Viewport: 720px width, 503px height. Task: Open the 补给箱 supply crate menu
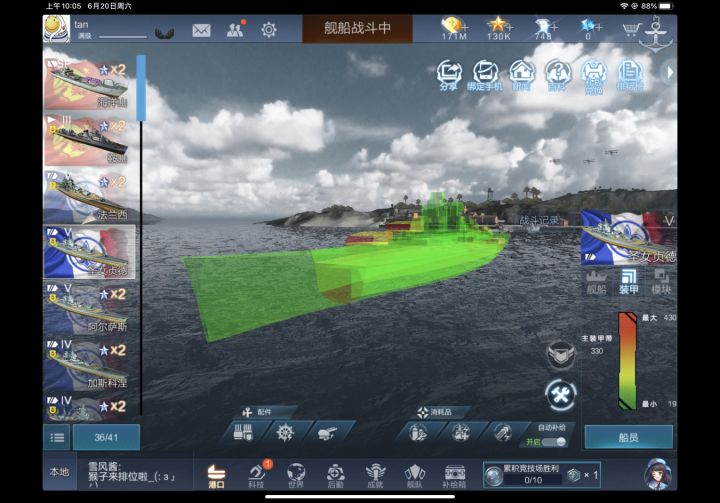click(x=454, y=476)
